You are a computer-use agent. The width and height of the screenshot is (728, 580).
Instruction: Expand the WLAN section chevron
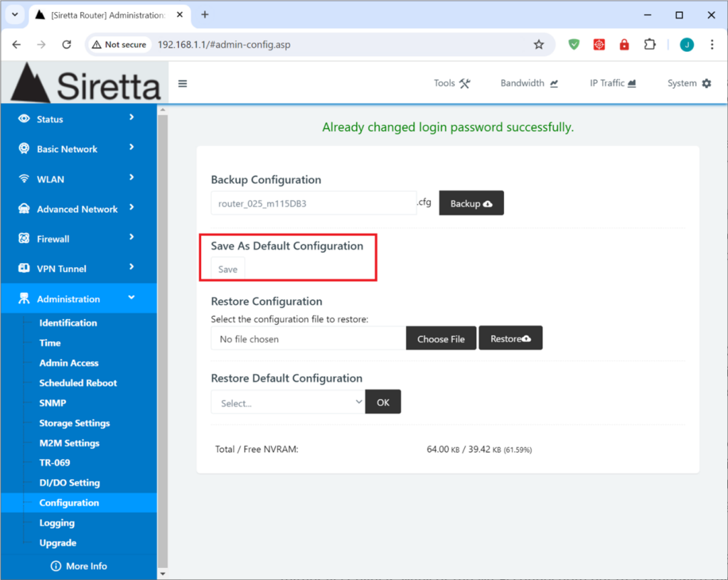(132, 177)
